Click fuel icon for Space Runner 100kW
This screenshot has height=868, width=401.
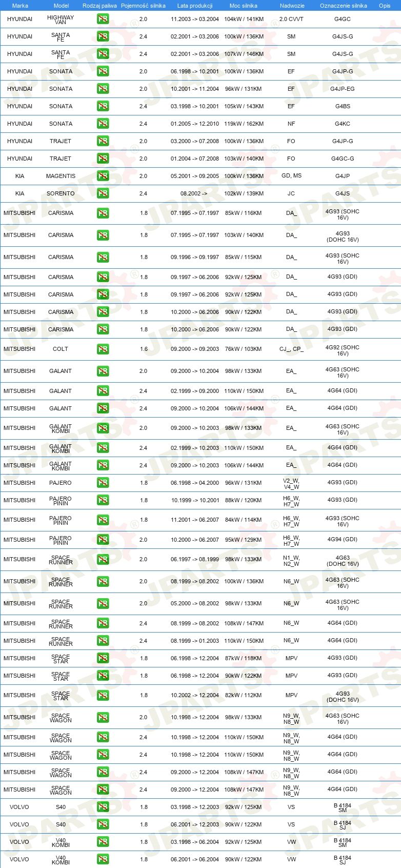click(x=103, y=581)
